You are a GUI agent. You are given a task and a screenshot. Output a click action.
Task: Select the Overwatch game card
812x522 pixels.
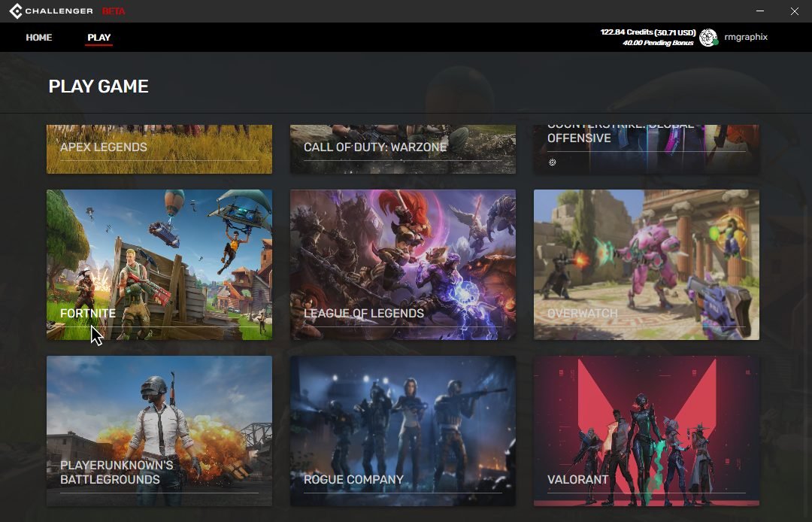click(647, 265)
